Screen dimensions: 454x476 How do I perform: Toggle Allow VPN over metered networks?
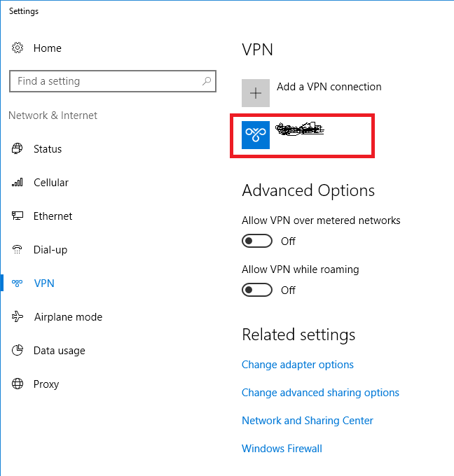pos(257,241)
